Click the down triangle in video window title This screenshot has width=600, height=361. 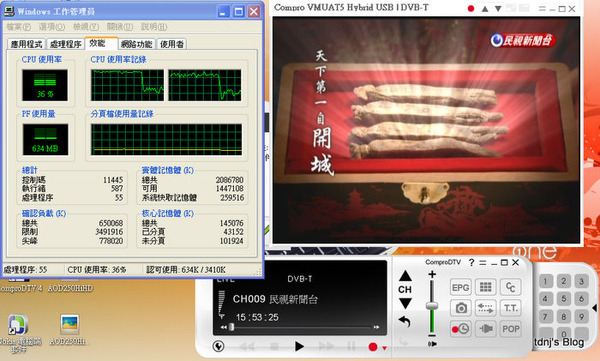(x=498, y=8)
